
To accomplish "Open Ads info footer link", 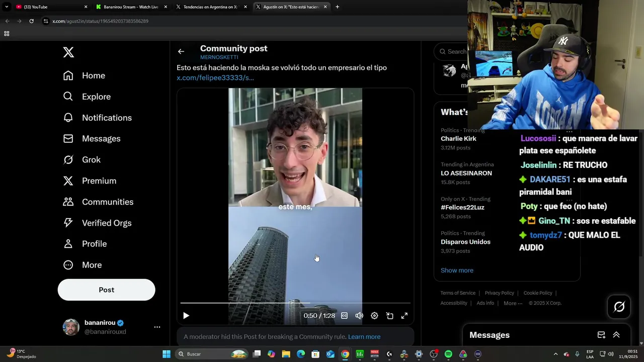I will pyautogui.click(x=485, y=303).
